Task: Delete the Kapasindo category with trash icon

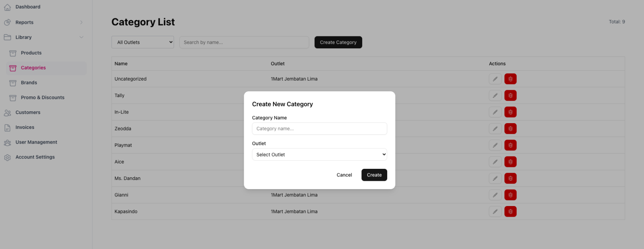Action: [510, 211]
